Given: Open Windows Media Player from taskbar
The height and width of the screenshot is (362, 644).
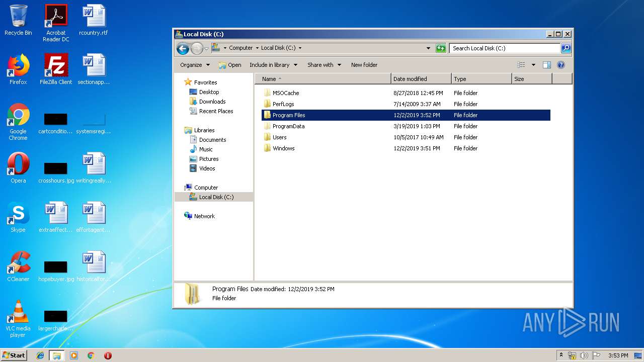Looking at the screenshot, I should [74, 355].
